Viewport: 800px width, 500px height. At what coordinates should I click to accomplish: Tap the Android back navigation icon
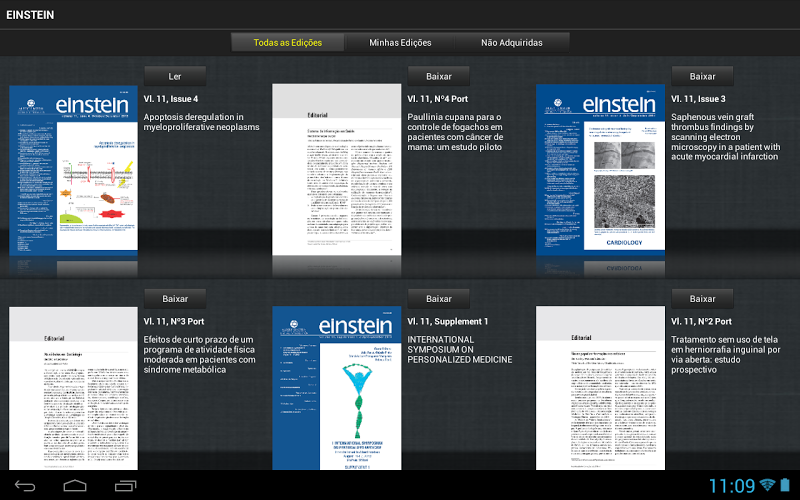[25, 486]
